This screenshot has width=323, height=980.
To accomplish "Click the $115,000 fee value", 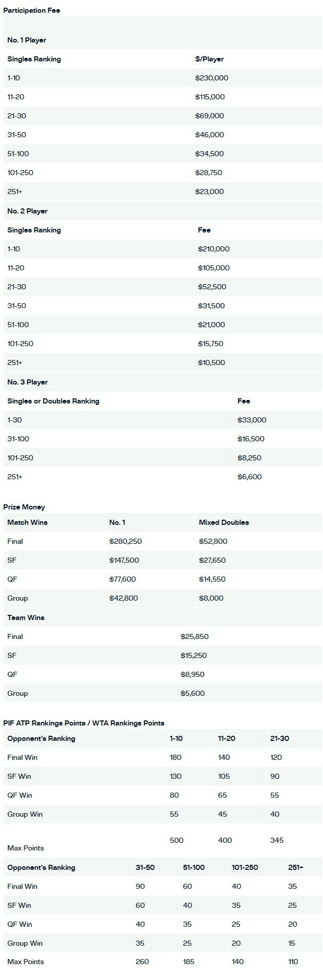I will pyautogui.click(x=210, y=97).
